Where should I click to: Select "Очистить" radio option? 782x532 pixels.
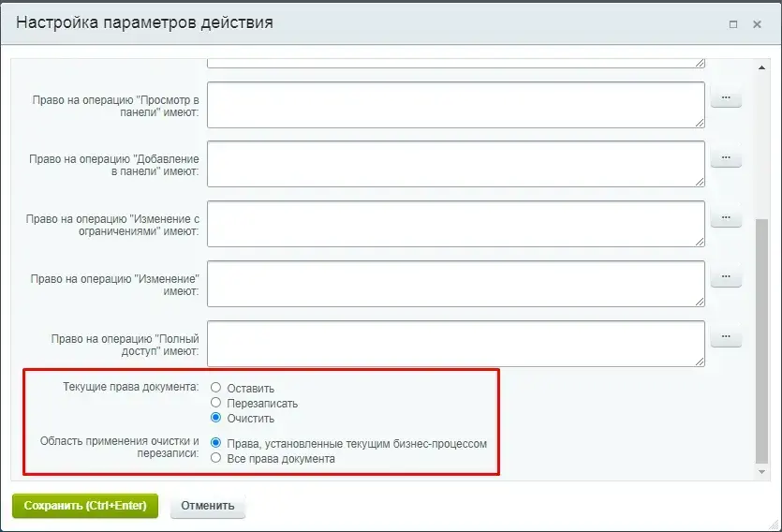click(215, 418)
